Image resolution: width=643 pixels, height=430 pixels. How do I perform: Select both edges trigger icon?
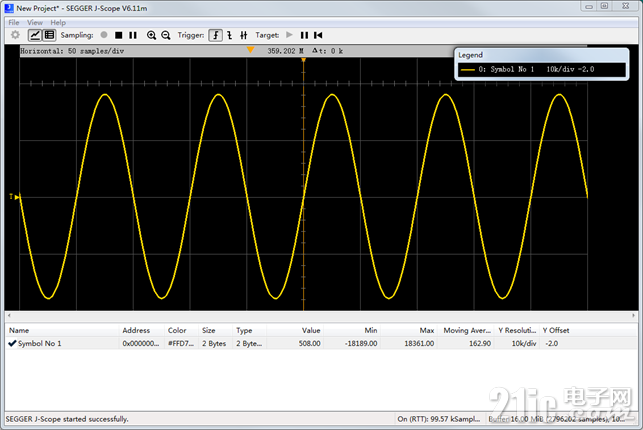click(x=244, y=35)
